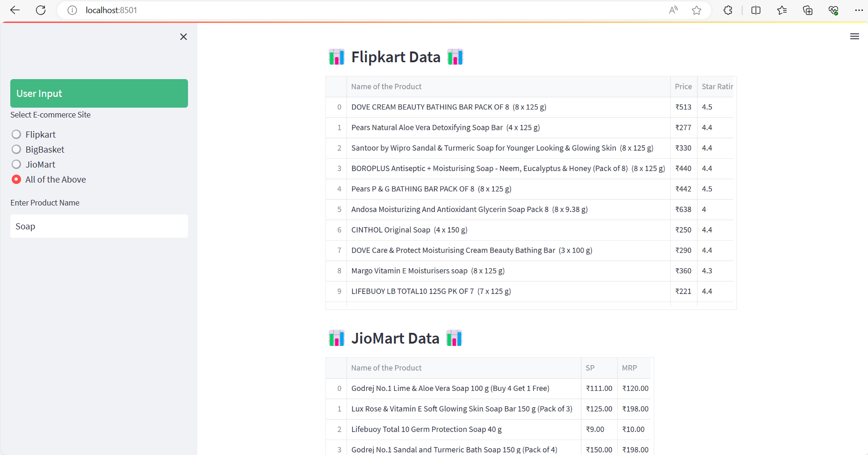Reload the localhost:8501 page
This screenshot has width=868, height=455.
click(x=41, y=10)
